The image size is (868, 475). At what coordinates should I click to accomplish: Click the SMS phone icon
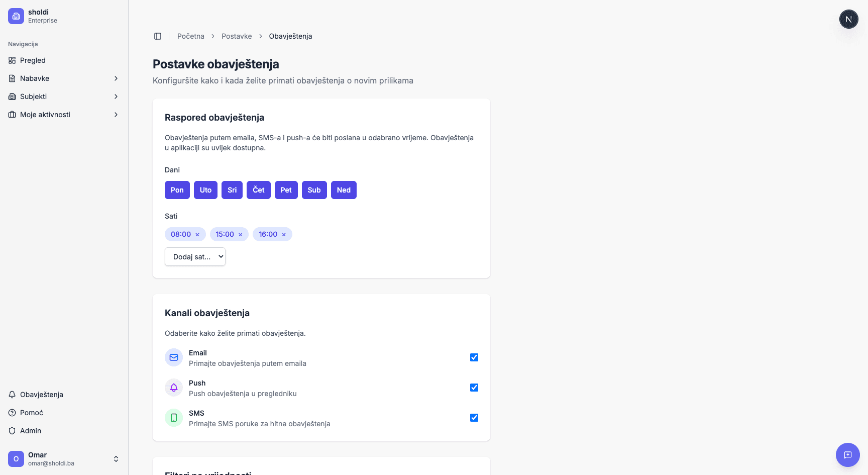pyautogui.click(x=174, y=418)
